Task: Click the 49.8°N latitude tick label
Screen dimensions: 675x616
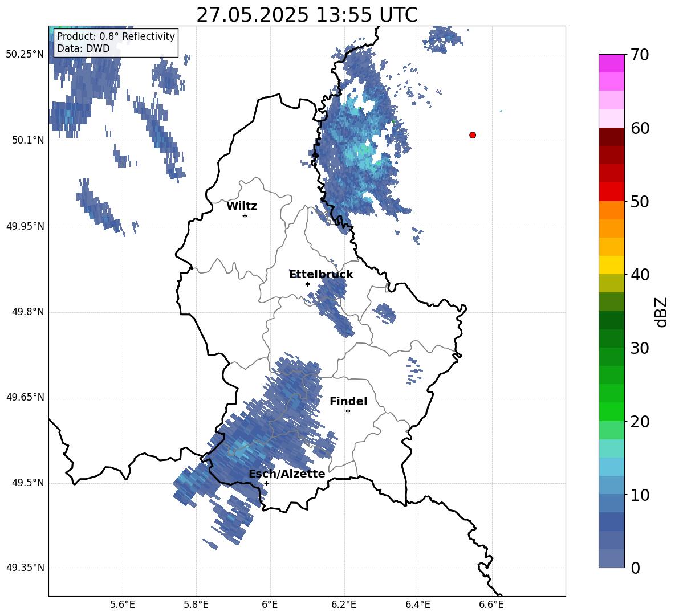Action: (28, 312)
